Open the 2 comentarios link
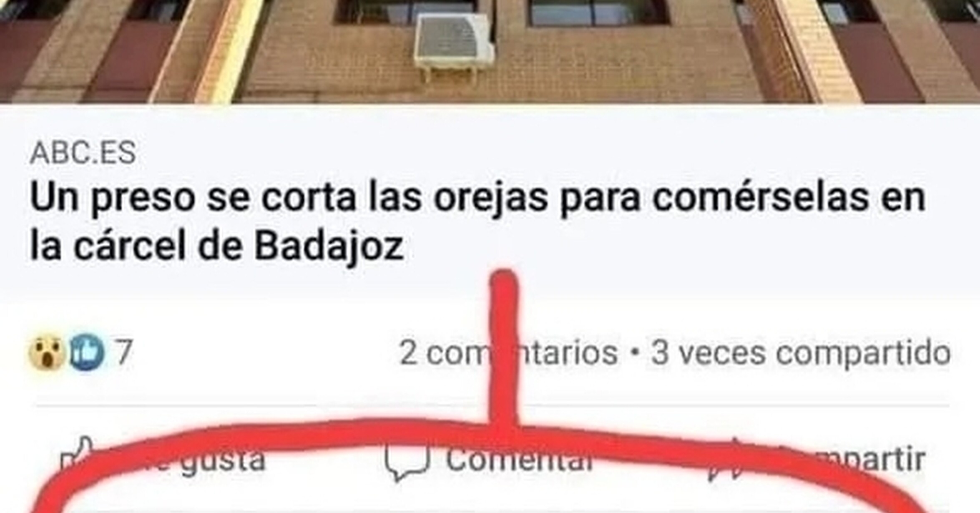 pyautogui.click(x=508, y=354)
